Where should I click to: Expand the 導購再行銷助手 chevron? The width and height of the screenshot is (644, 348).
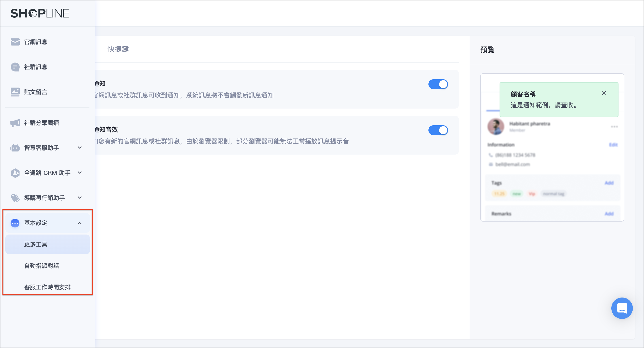point(80,197)
